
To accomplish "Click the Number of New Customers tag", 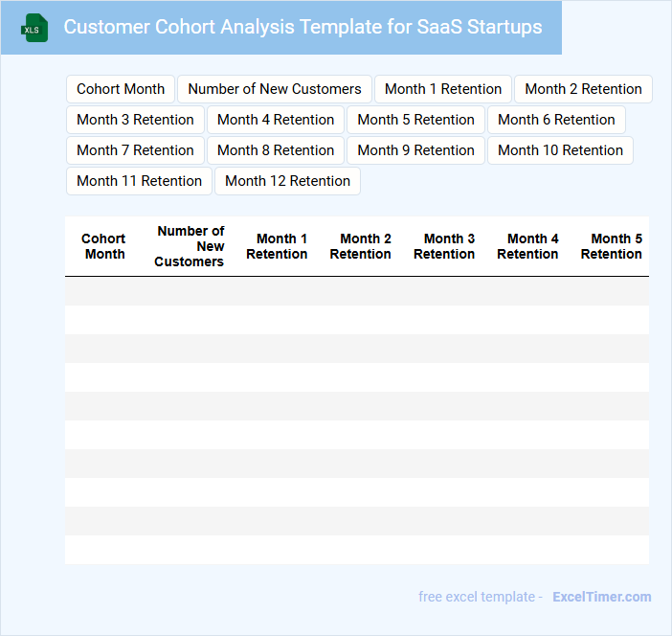I will 275,89.
